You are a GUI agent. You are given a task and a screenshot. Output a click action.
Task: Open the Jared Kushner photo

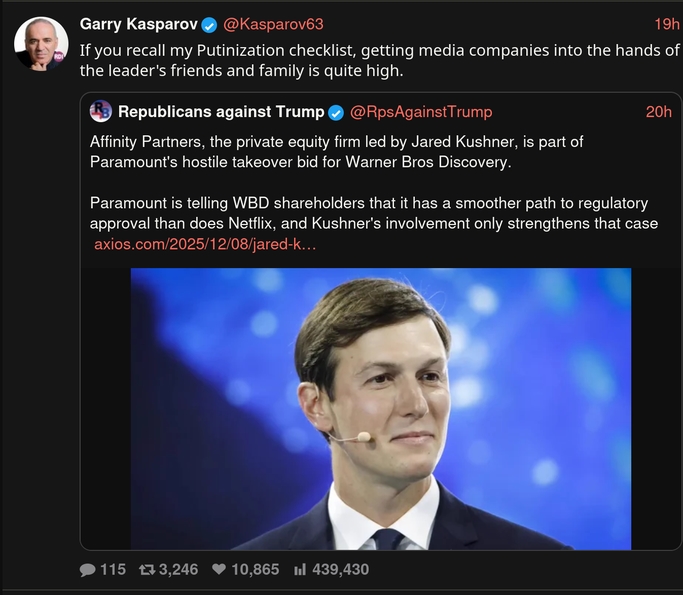click(381, 408)
